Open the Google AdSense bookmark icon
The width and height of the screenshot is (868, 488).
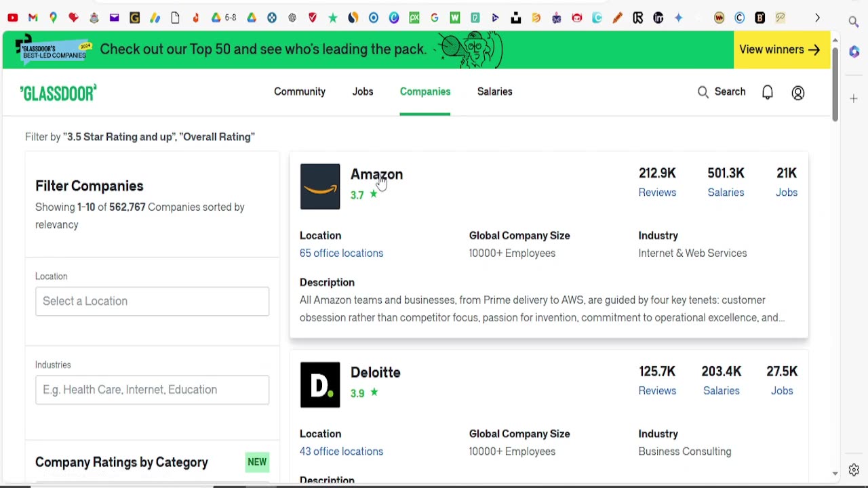[x=155, y=18]
